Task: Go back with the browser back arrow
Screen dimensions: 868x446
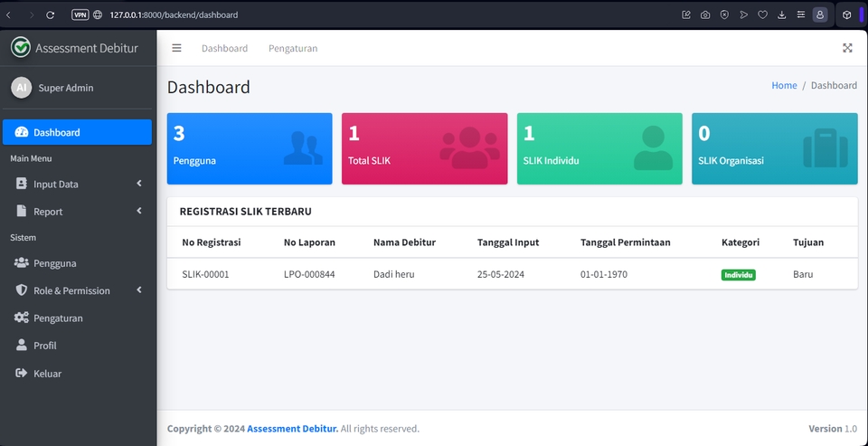Action: pos(8,15)
